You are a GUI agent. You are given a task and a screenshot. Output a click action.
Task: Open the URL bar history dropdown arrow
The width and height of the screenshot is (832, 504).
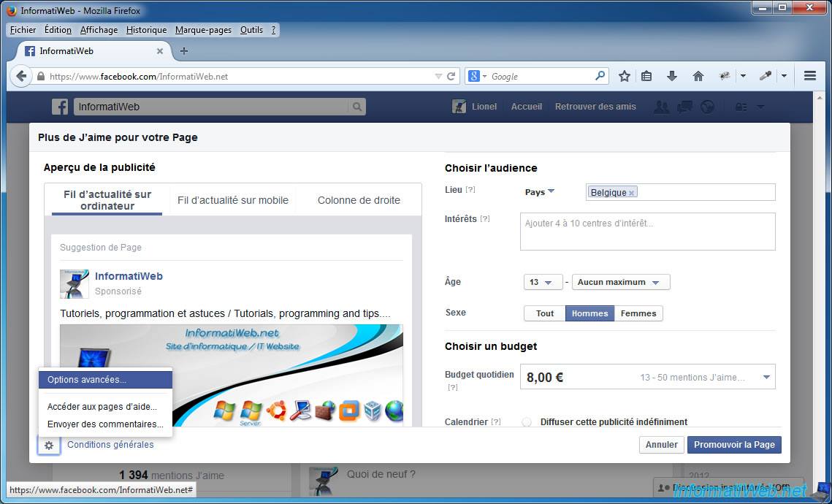438,77
